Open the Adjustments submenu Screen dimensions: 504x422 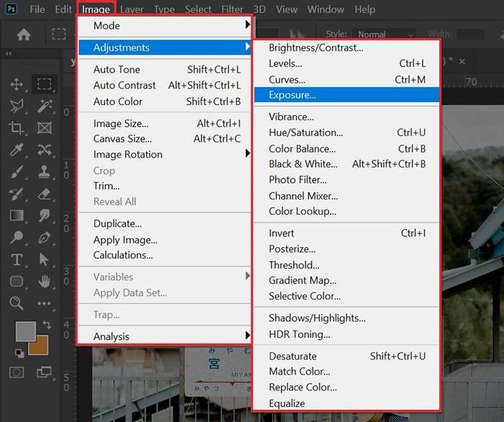165,48
